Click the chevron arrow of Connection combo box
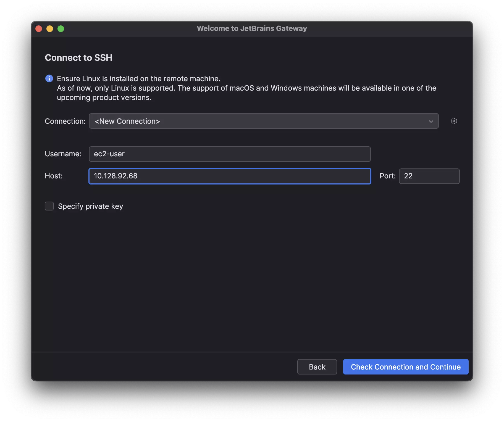The width and height of the screenshot is (504, 422). [431, 121]
